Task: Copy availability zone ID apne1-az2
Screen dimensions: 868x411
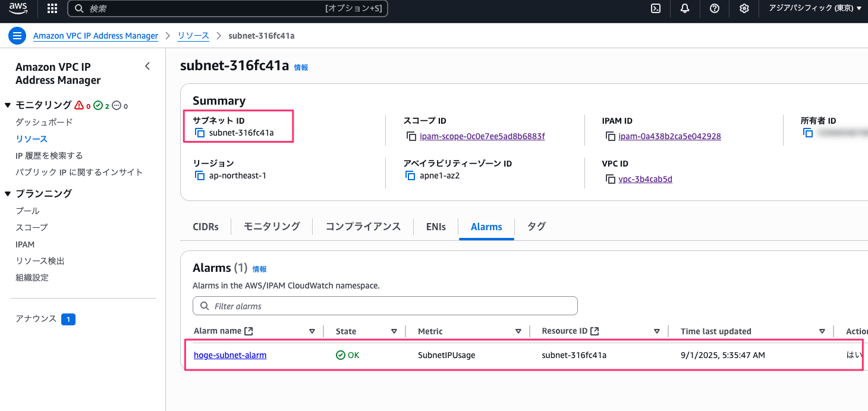Action: pos(410,175)
